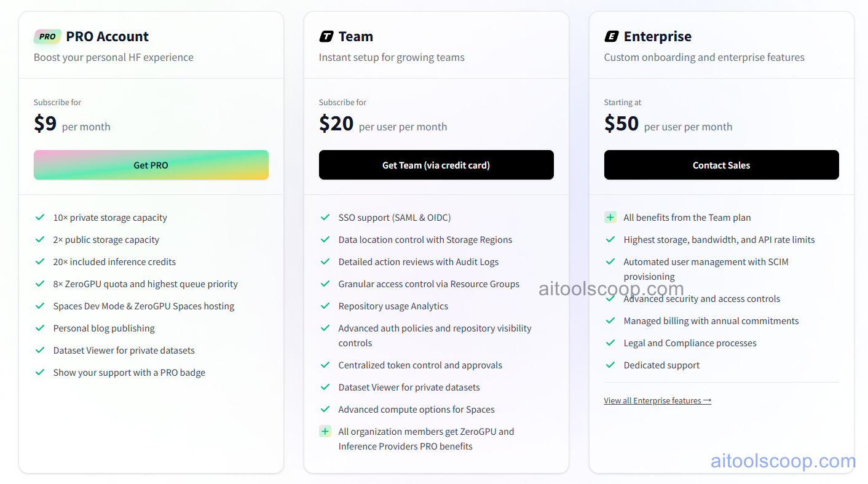Click the checkmark beside 20× included inference credits
868x484 pixels.
click(x=40, y=261)
